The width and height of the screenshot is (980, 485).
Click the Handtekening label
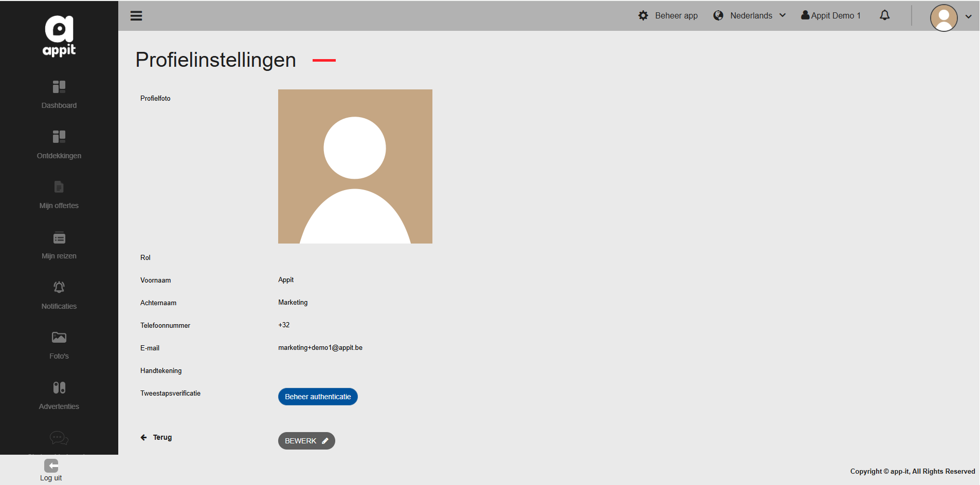point(161,370)
